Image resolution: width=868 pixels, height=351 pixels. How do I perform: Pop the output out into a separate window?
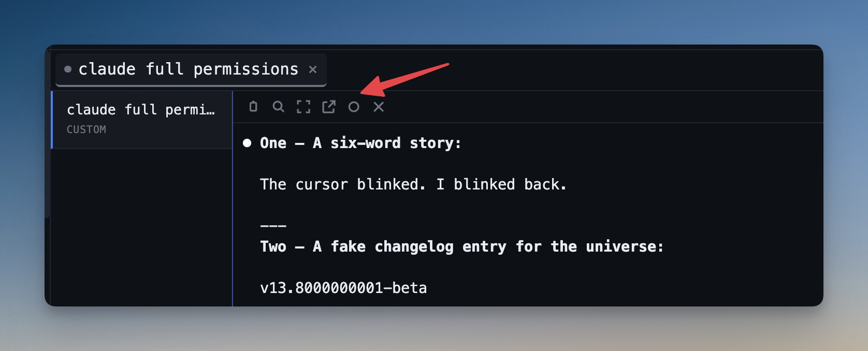click(x=328, y=107)
